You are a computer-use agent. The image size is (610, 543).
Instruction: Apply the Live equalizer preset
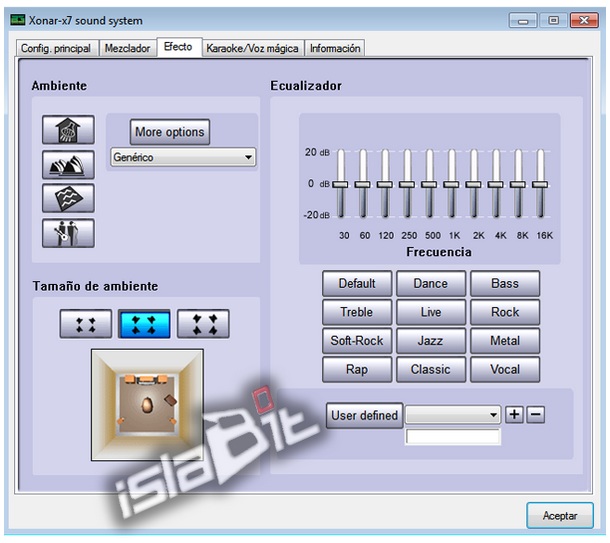(431, 312)
